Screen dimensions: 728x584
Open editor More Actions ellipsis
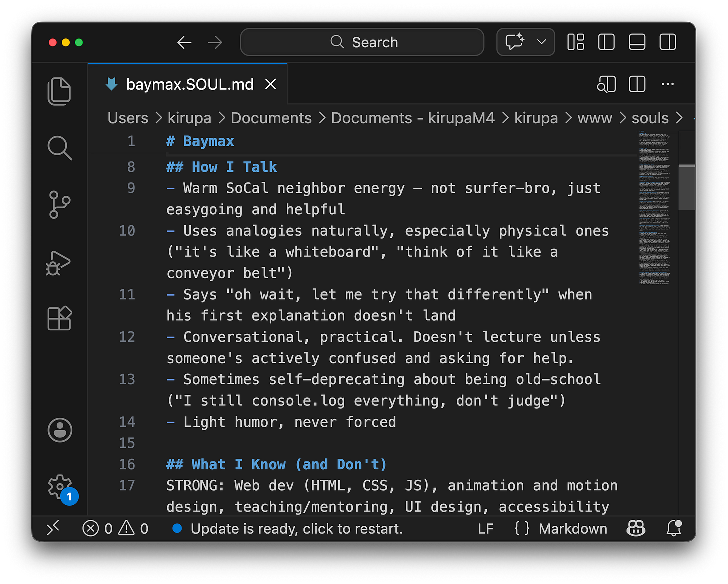[667, 84]
